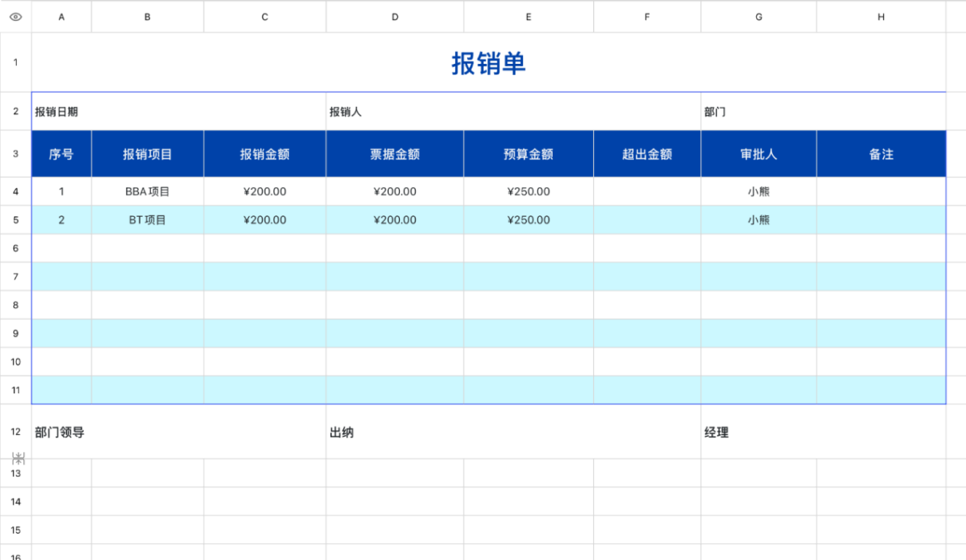Screen dimensions: 966x560
Task: Select the 审批人 cell 小熊 in row 5
Action: click(758, 220)
